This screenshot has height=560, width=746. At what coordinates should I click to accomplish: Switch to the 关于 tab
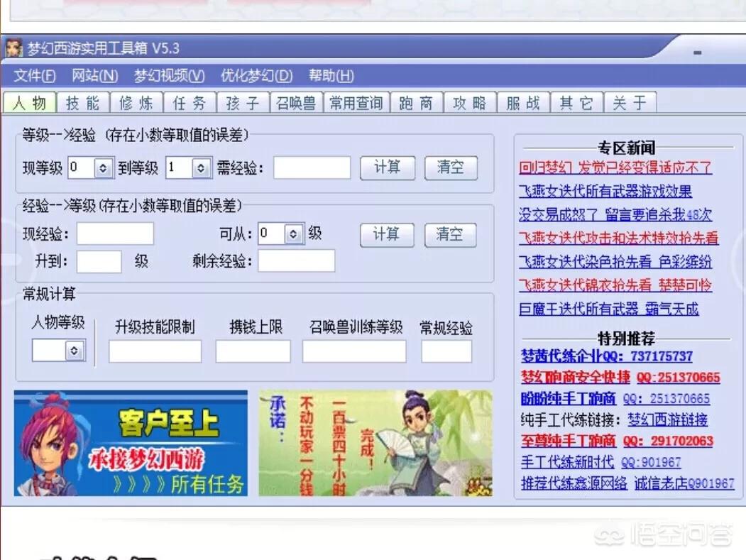(629, 102)
